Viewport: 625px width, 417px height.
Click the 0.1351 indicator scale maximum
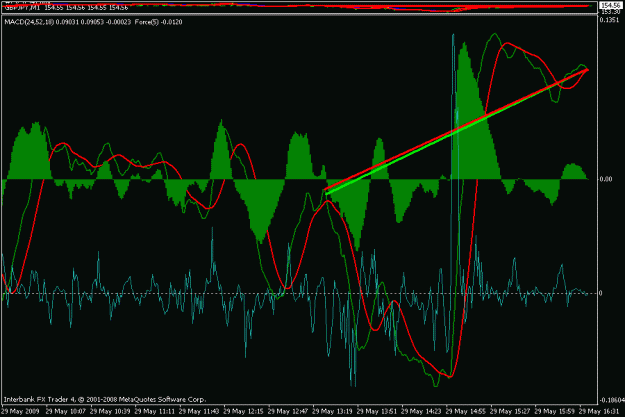[x=610, y=20]
